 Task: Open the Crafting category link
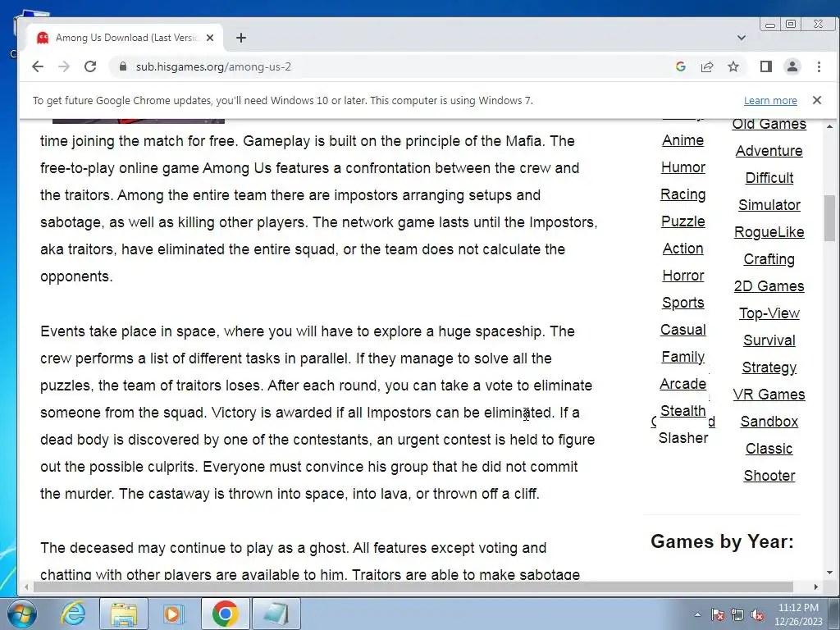point(769,259)
